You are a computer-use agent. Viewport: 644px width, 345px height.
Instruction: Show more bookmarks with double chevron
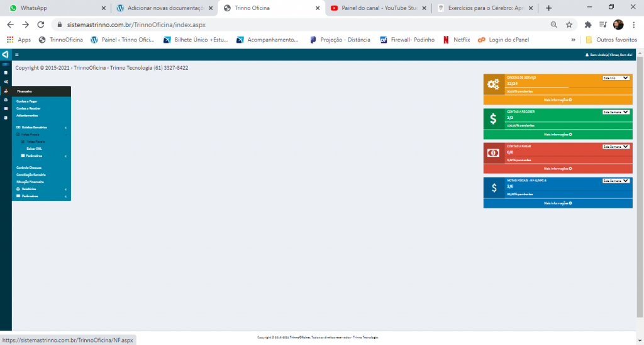coord(574,40)
